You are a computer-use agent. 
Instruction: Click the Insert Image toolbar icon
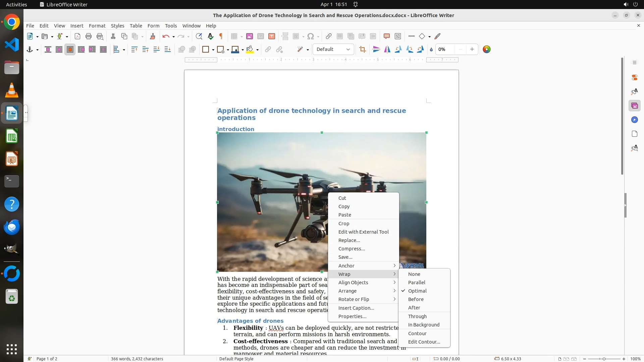point(249,36)
